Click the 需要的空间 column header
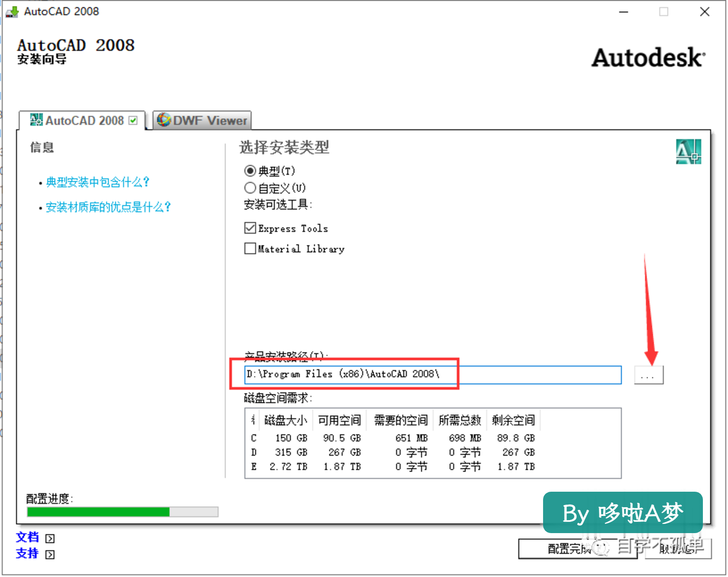Screen dimensions: 728x577 401,420
